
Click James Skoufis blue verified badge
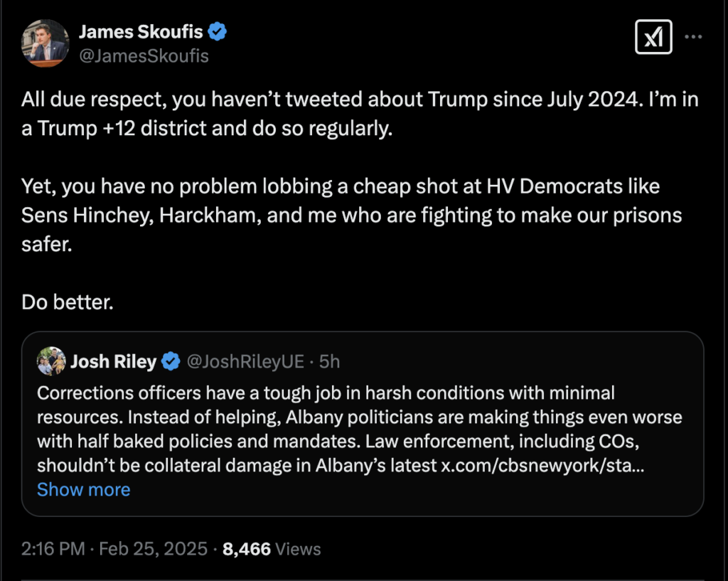pyautogui.click(x=217, y=31)
